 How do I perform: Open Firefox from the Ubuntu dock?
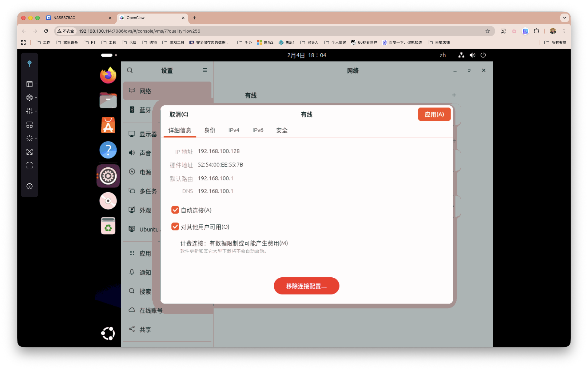tap(108, 75)
